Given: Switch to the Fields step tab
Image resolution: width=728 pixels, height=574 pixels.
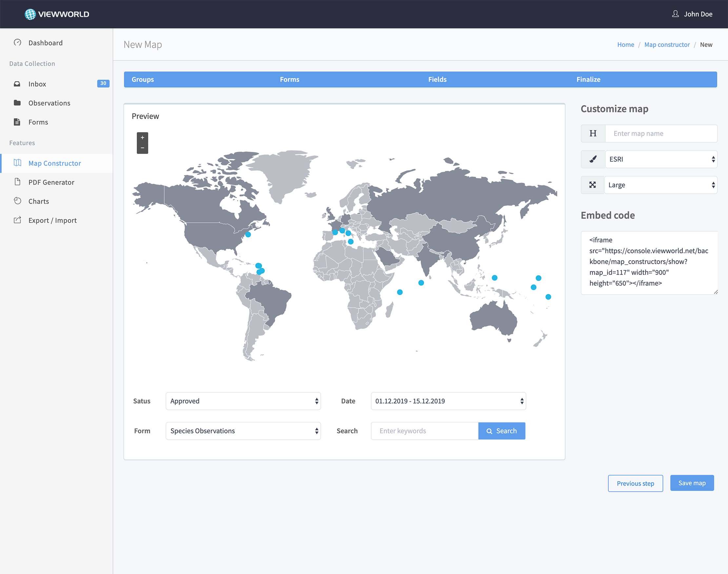Looking at the screenshot, I should 437,79.
